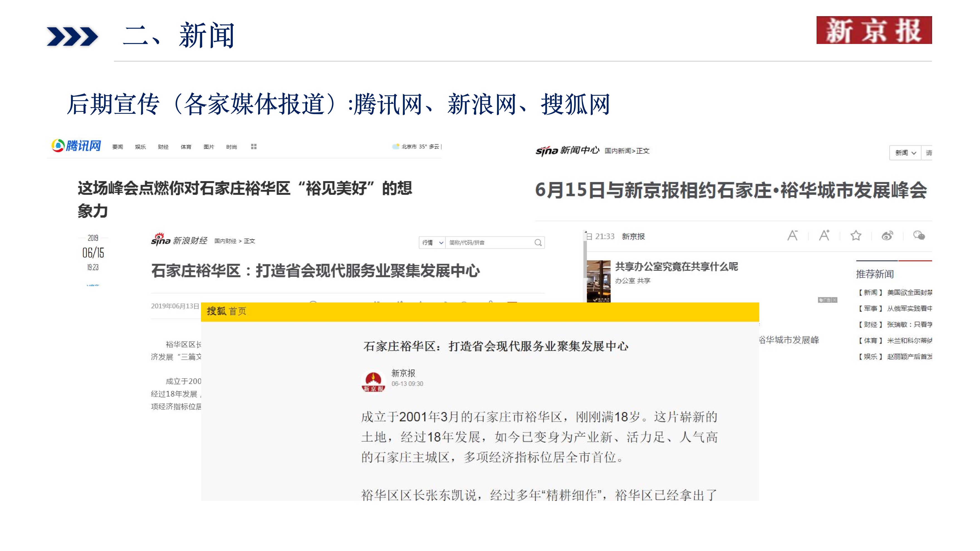Click 国内新闻 breadcrumb link

pyautogui.click(x=618, y=151)
